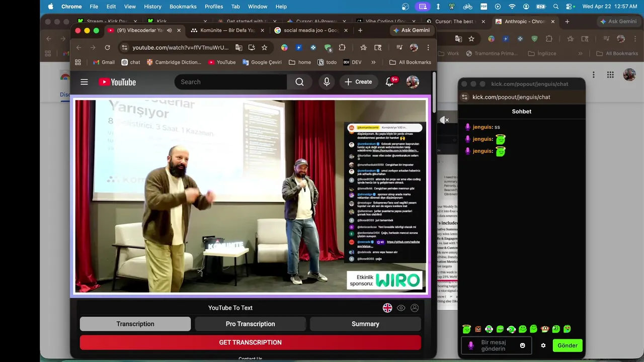Click shield extension icon in background Chrome
This screenshot has width=644, height=362.
point(534,39)
